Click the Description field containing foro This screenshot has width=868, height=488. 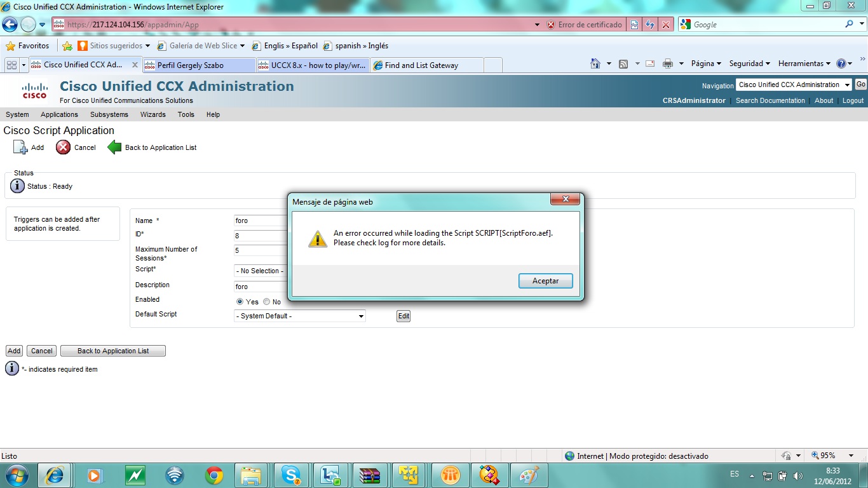(261, 287)
